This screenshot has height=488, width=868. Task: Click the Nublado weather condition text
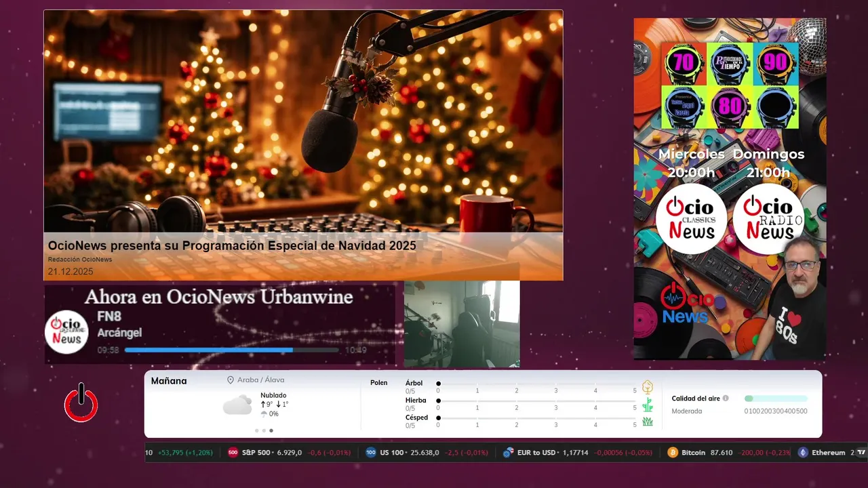pyautogui.click(x=273, y=395)
